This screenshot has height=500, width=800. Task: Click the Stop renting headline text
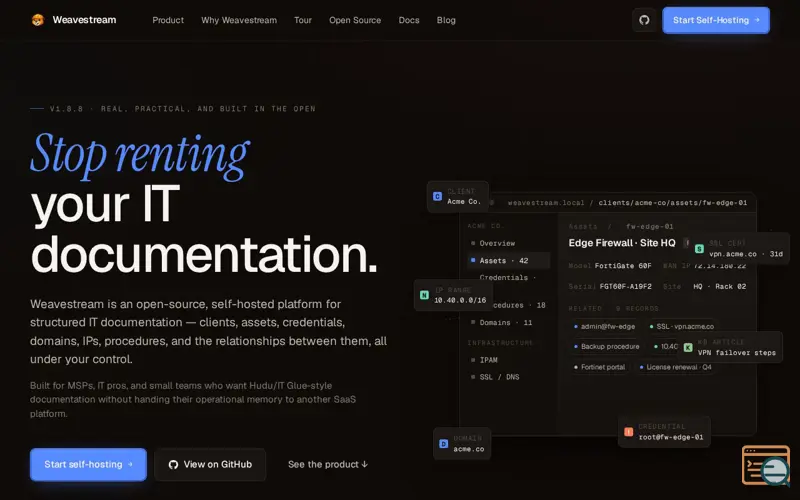(140, 155)
